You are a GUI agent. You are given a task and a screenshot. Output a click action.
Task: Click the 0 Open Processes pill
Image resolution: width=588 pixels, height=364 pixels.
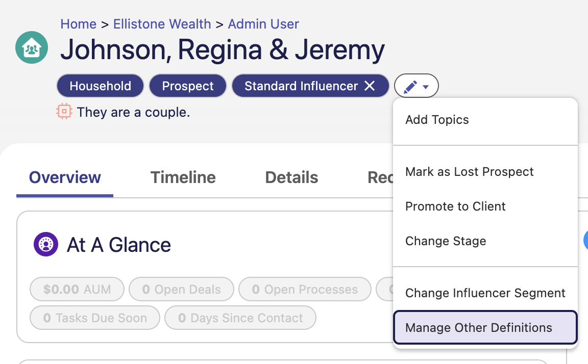[x=305, y=289]
